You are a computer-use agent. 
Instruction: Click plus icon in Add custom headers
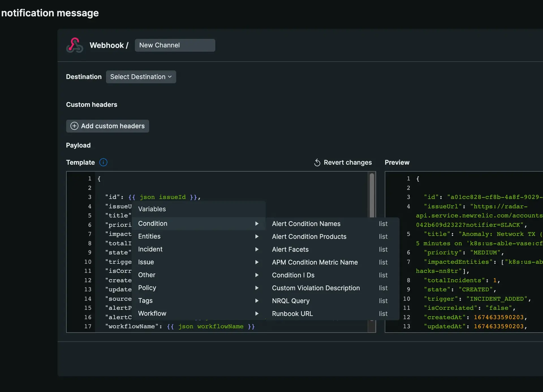[x=74, y=126]
